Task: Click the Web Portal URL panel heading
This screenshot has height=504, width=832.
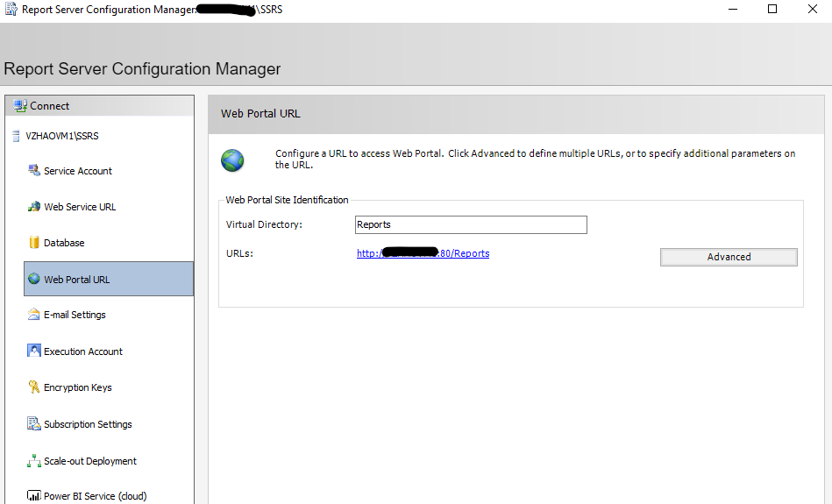Action: (260, 114)
